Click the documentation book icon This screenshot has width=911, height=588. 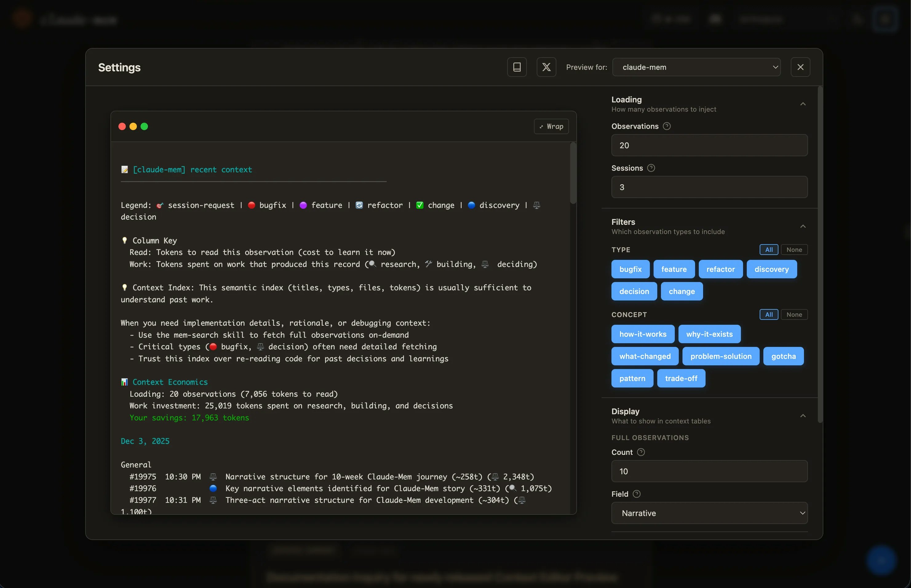coord(517,67)
